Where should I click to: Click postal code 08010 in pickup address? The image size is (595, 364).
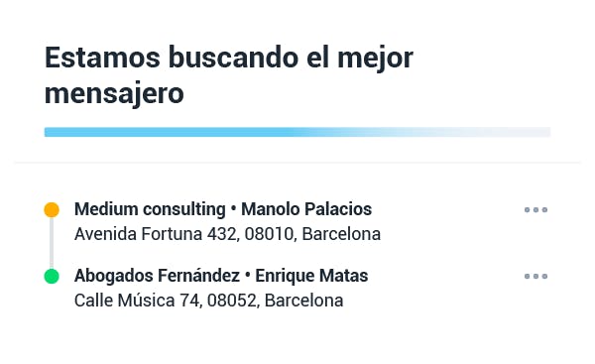pyautogui.click(x=270, y=234)
